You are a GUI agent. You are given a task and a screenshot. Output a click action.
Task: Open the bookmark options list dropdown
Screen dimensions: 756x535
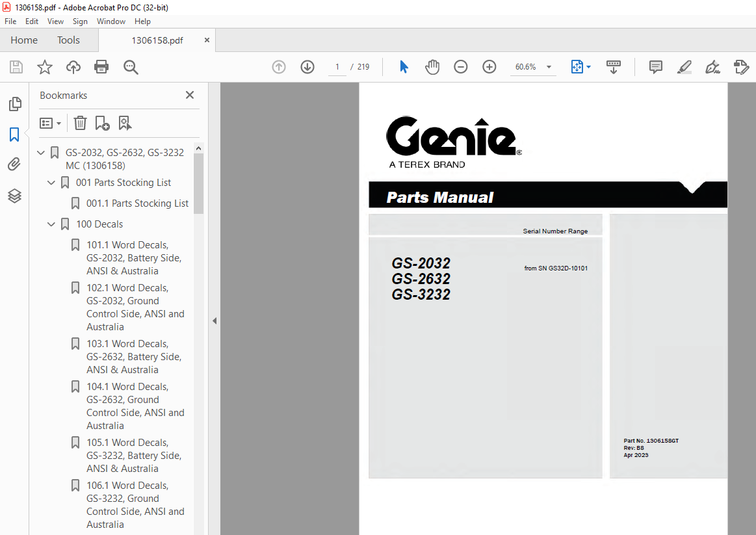(x=50, y=124)
